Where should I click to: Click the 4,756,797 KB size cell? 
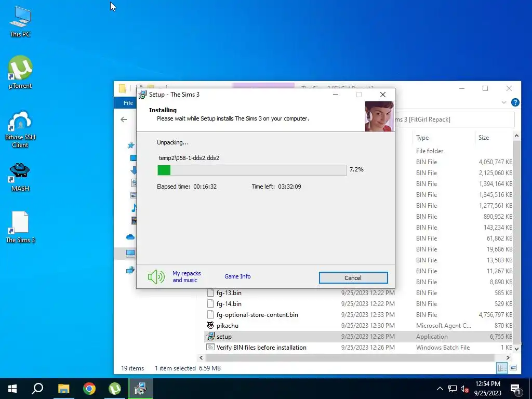point(495,314)
